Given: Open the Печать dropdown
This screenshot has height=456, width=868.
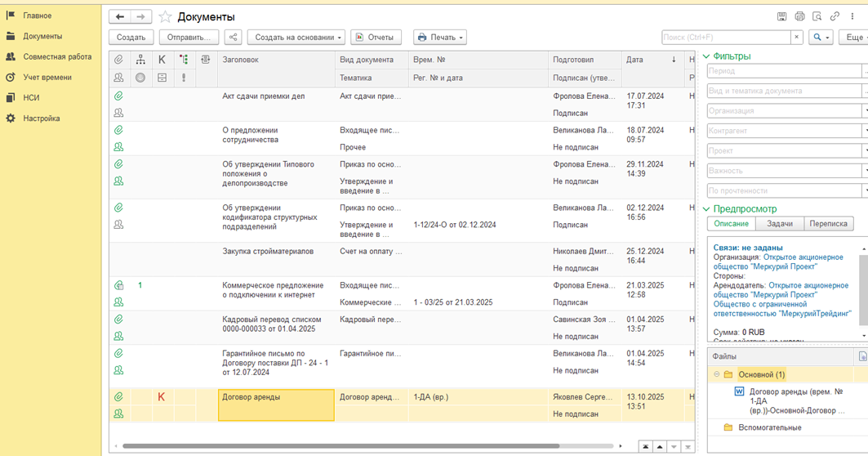Looking at the screenshot, I should click(x=440, y=37).
